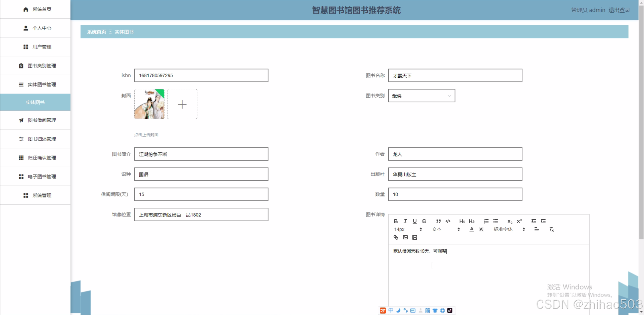
Task: Apply italic formatting in editor
Action: [405, 221]
